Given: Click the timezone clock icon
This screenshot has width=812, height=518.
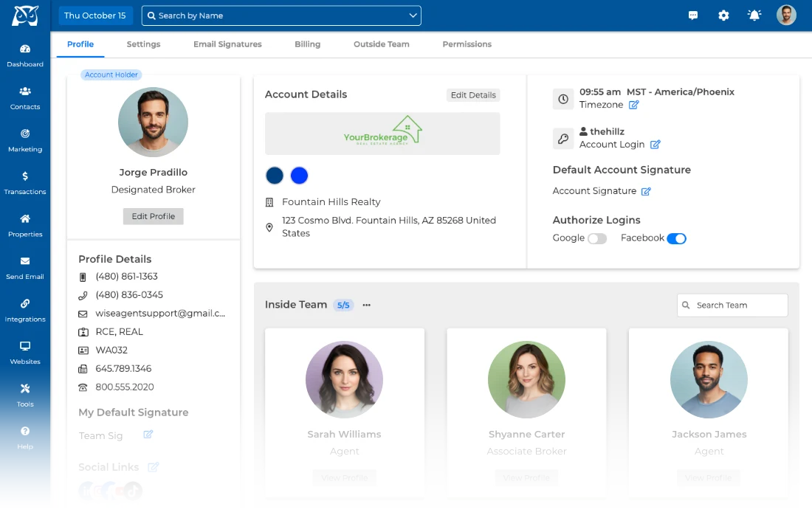Looking at the screenshot, I should [563, 99].
